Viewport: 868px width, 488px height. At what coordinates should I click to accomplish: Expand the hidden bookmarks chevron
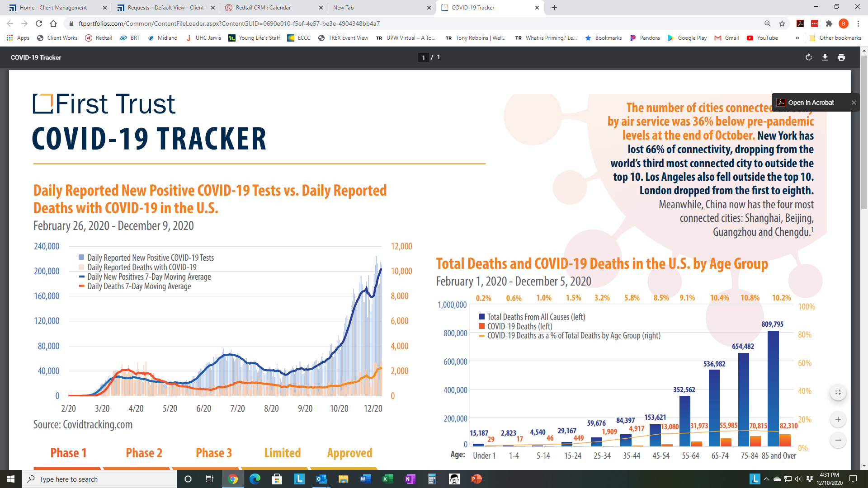click(797, 38)
